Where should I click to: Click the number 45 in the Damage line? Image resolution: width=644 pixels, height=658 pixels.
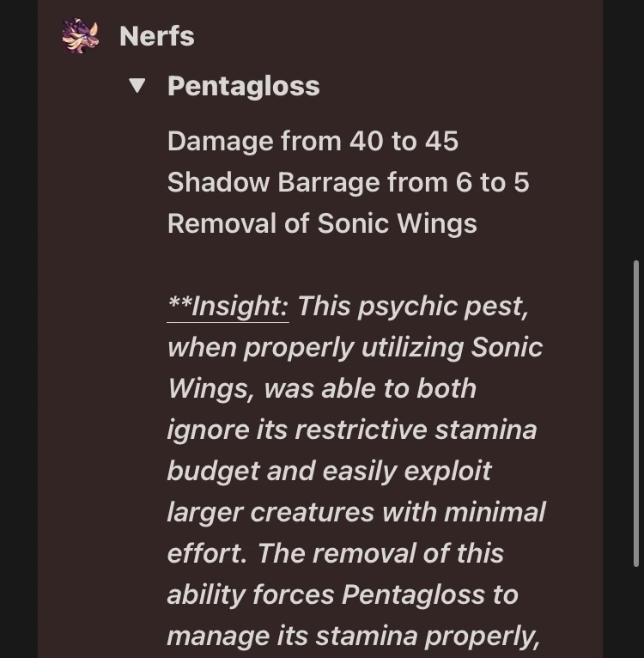[x=441, y=141]
